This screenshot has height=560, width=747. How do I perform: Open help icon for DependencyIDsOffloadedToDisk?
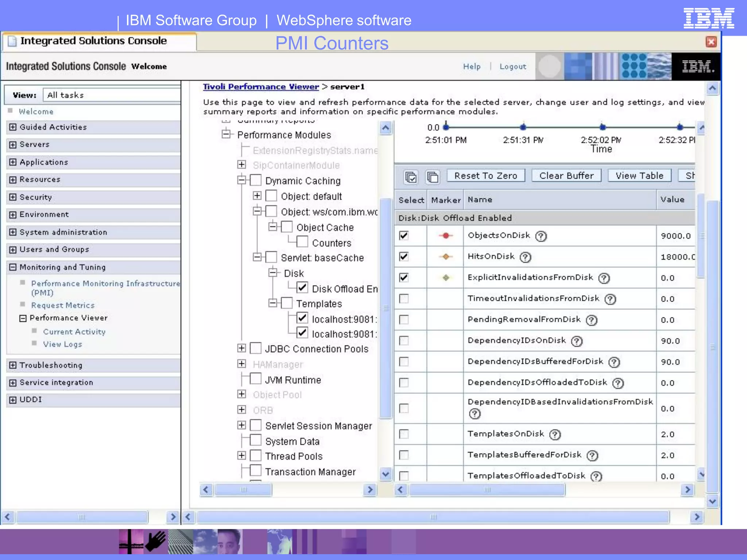(618, 383)
